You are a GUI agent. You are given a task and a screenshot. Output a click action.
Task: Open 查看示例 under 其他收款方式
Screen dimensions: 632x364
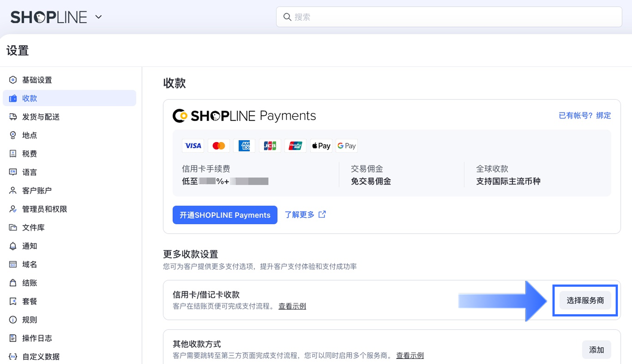410,355
